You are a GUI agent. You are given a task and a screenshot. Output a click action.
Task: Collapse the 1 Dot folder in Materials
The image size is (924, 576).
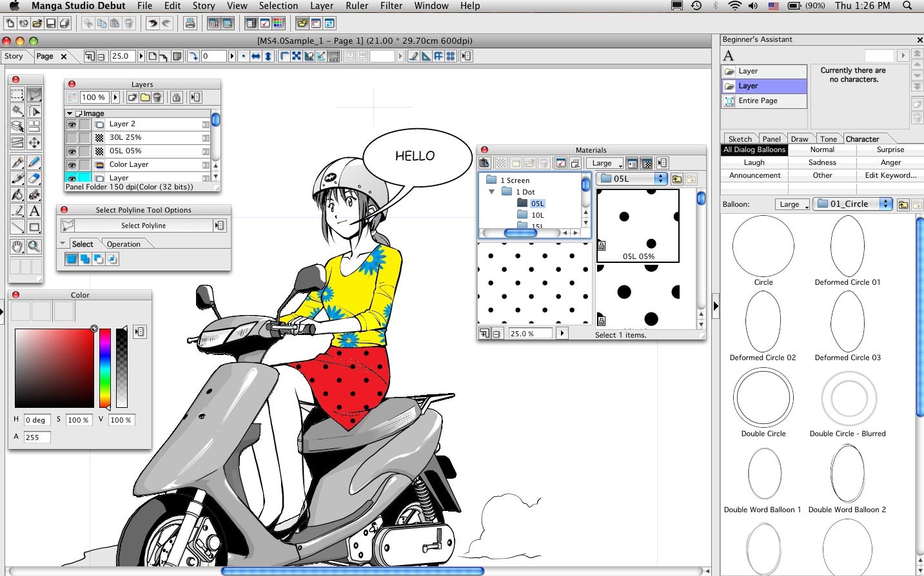[x=492, y=192]
